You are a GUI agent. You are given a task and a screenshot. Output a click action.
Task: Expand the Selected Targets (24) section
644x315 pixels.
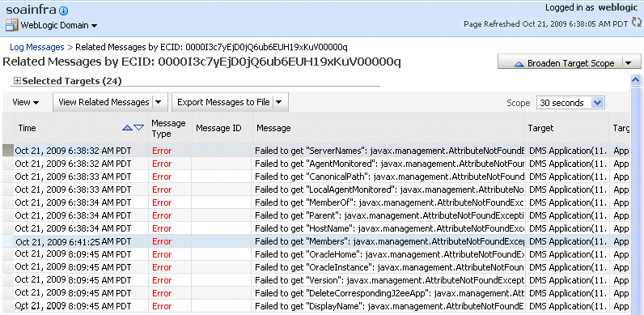(17, 81)
